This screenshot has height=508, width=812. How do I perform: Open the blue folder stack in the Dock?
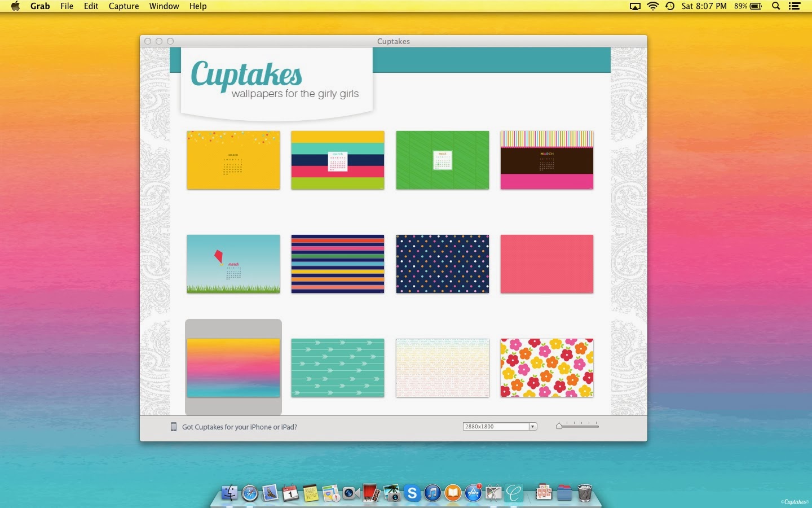coord(564,493)
